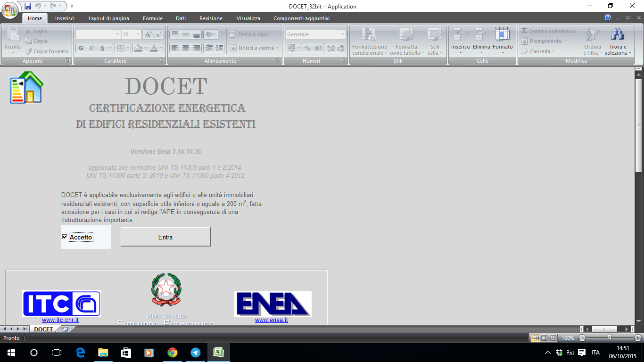Click the borders icon
This screenshot has height=362, width=644.
[x=120, y=48]
